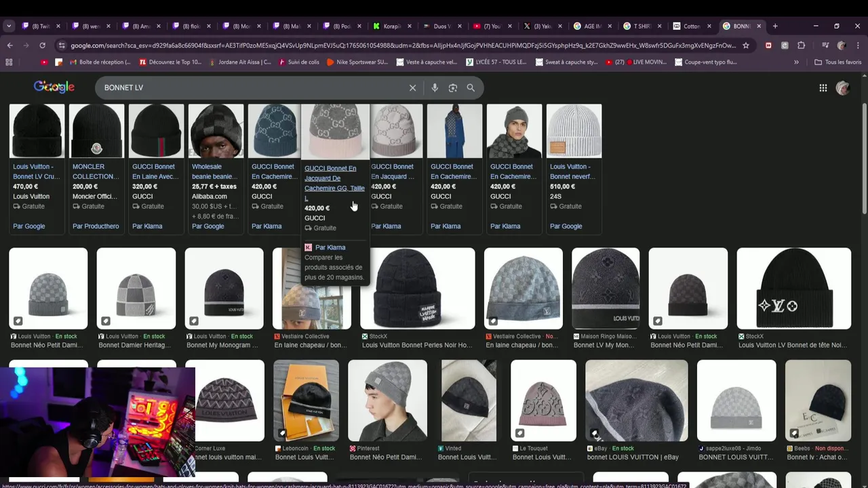The height and width of the screenshot is (488, 868).
Task: Show the hidden bookmarks overflow chevron
Action: pyautogui.click(x=797, y=62)
